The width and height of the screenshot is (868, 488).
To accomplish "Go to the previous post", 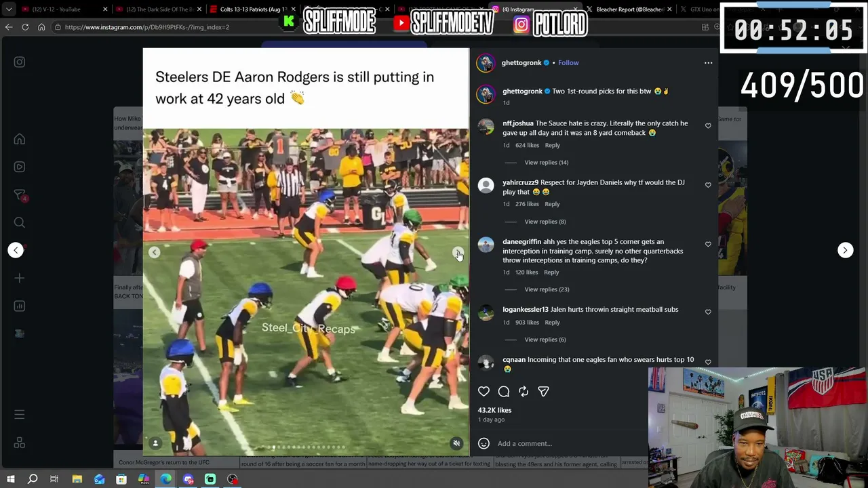I will (x=16, y=250).
